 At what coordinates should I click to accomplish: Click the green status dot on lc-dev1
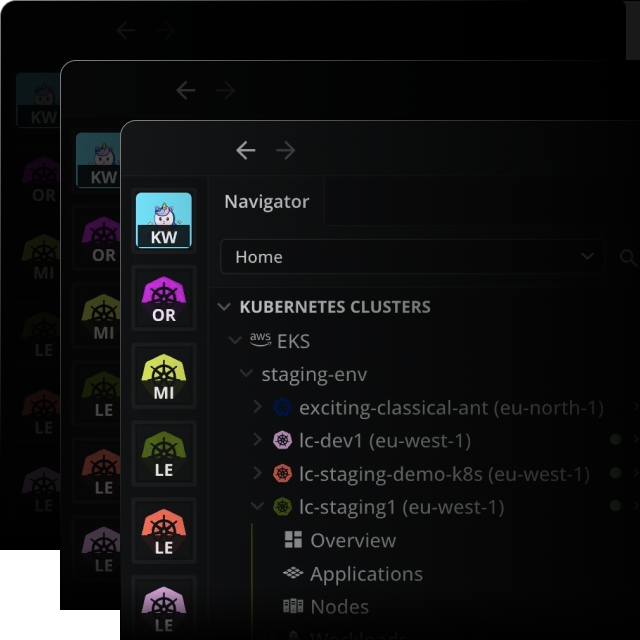[x=616, y=439]
